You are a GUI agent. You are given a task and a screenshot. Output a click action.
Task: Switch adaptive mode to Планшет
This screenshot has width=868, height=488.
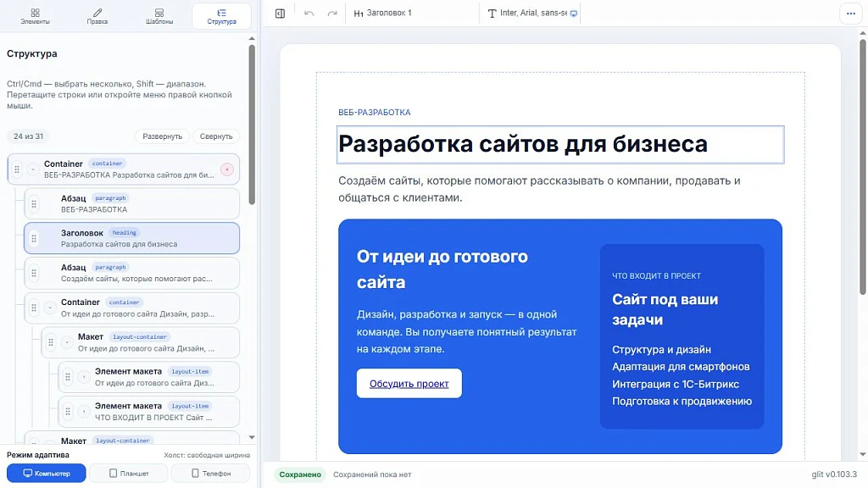[129, 473]
